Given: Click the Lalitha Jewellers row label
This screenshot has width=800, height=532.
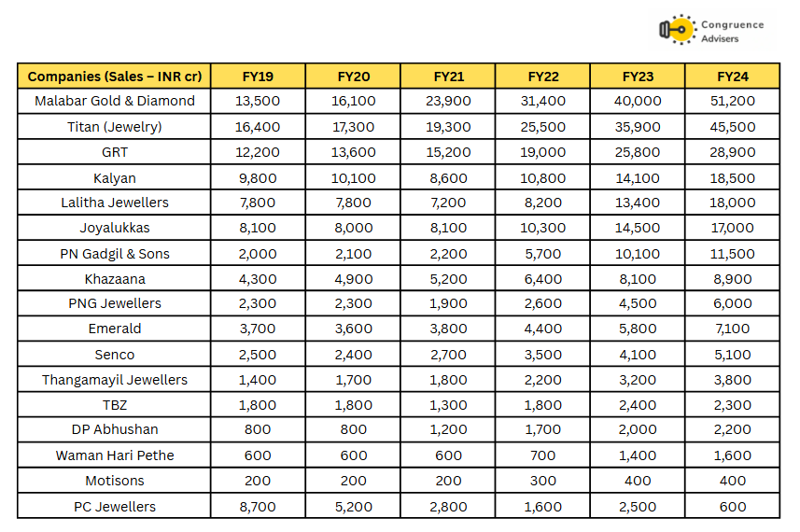Looking at the screenshot, I should 114,203.
